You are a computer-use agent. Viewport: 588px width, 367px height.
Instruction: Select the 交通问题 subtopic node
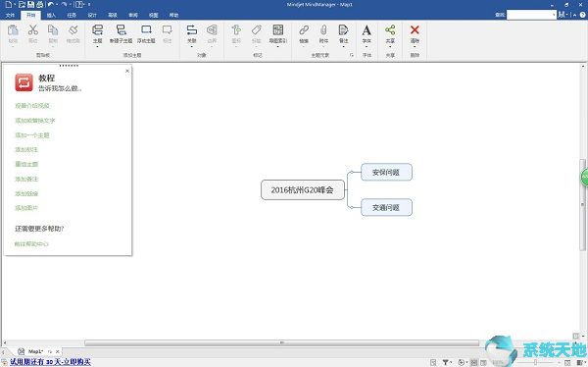(x=386, y=207)
